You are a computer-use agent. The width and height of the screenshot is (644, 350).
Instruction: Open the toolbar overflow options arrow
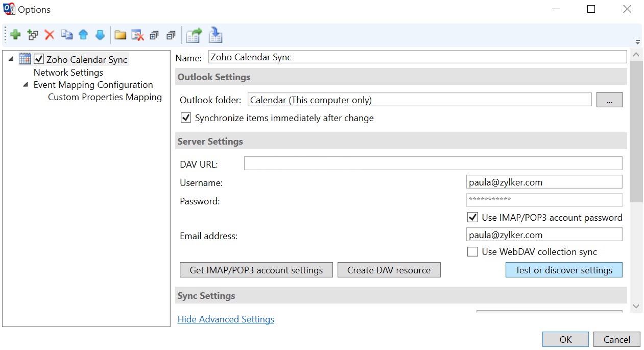(x=637, y=42)
